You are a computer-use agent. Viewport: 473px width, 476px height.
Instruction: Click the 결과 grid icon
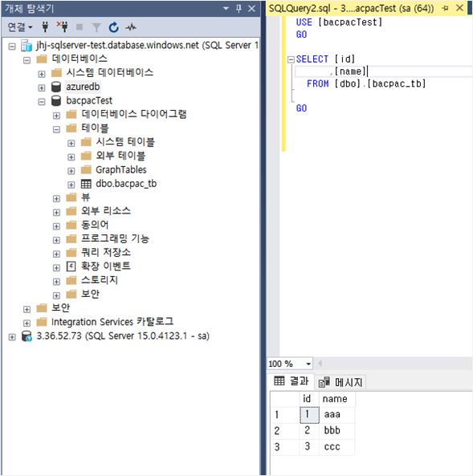tap(279, 380)
